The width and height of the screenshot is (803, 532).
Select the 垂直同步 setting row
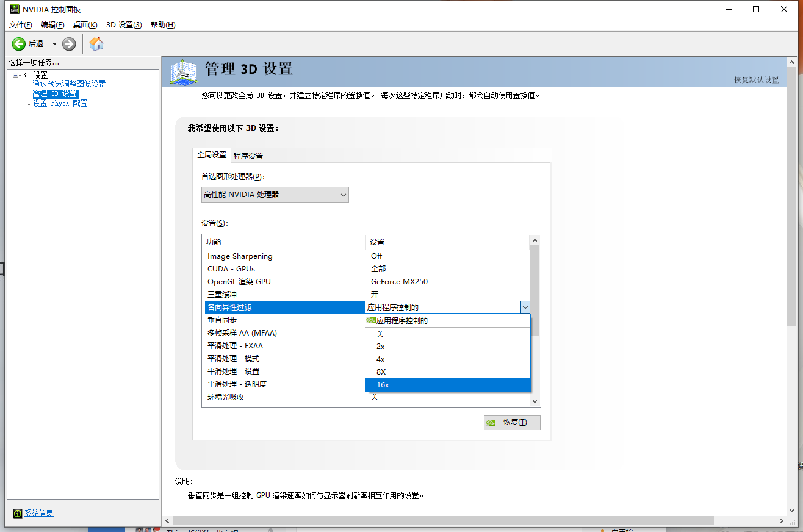point(285,320)
